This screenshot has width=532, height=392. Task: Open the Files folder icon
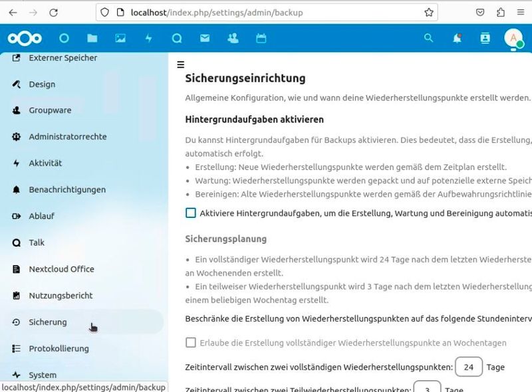92,39
